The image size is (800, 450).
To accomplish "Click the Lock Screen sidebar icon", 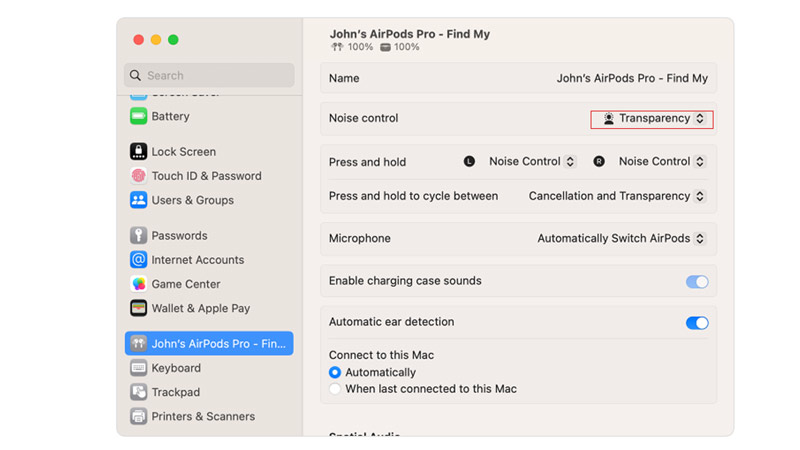I will [138, 152].
